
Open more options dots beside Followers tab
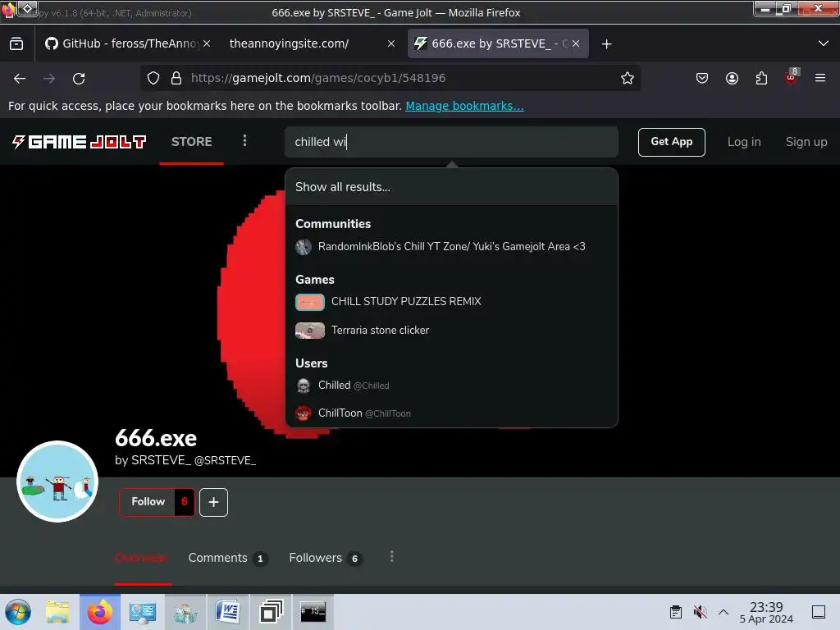coord(391,557)
